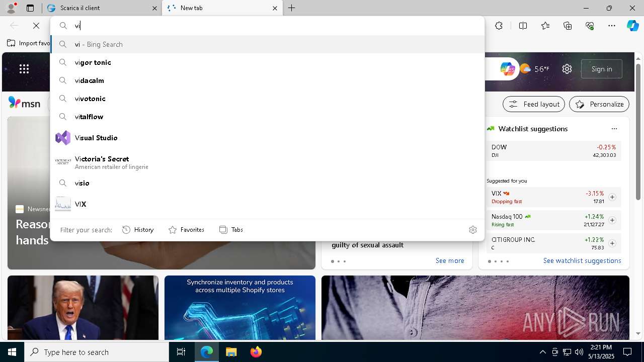Open the Favorites star icon in toolbar
The image size is (644, 362).
(545, 26)
